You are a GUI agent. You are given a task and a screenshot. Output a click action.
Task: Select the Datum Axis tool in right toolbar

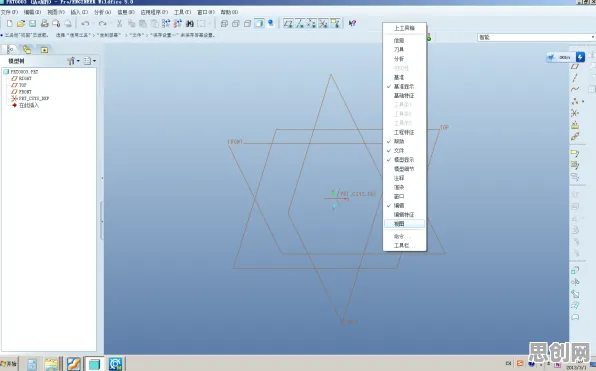point(575,78)
